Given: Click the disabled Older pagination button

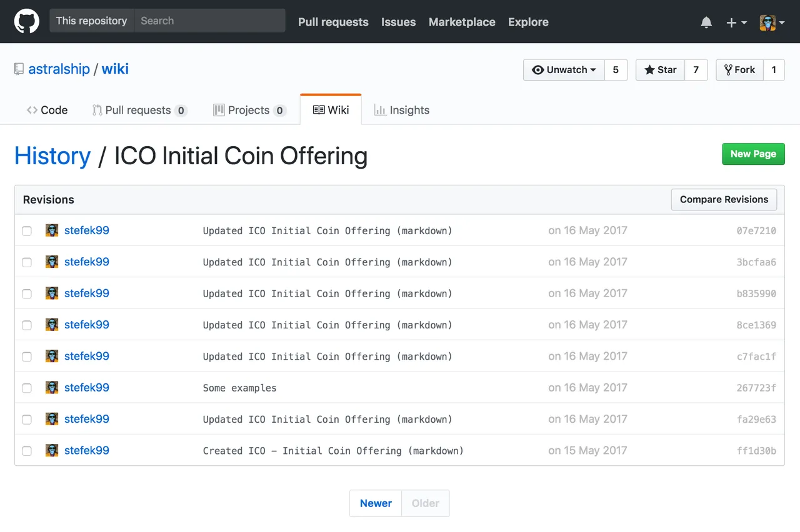Looking at the screenshot, I should (x=426, y=503).
